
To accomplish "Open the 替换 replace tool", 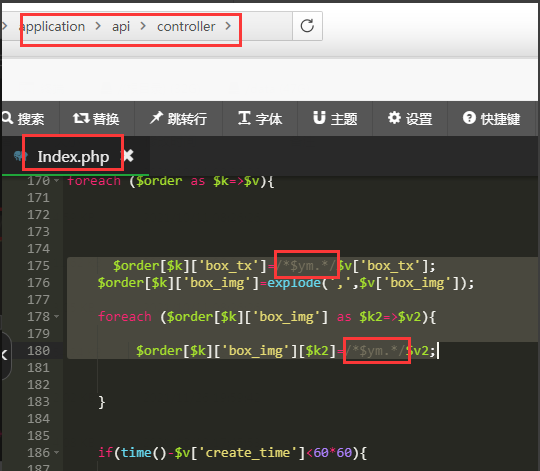I will click(96, 119).
